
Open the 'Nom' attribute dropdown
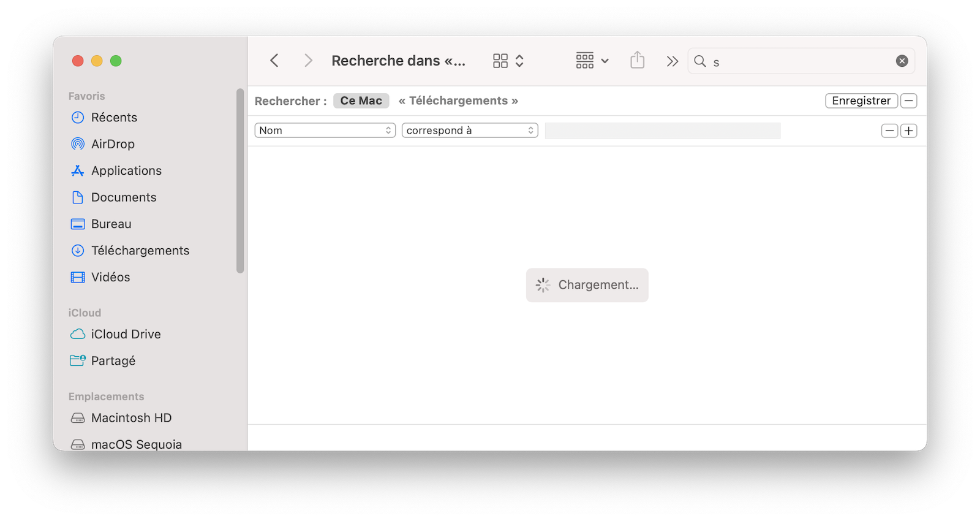click(325, 131)
